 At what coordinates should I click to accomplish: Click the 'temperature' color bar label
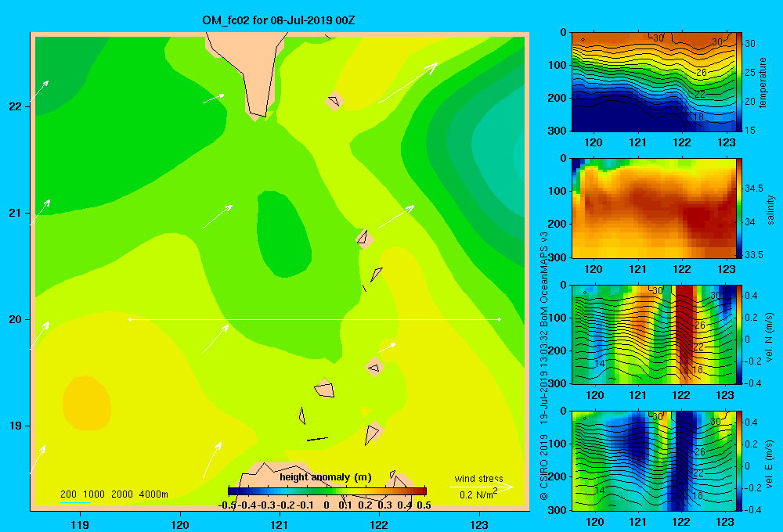[763, 82]
